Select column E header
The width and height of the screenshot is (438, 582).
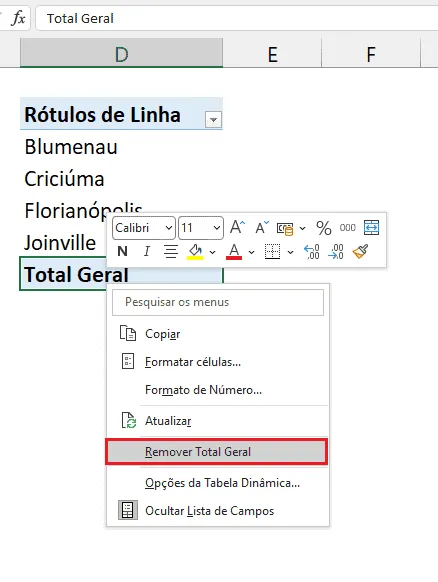click(272, 53)
